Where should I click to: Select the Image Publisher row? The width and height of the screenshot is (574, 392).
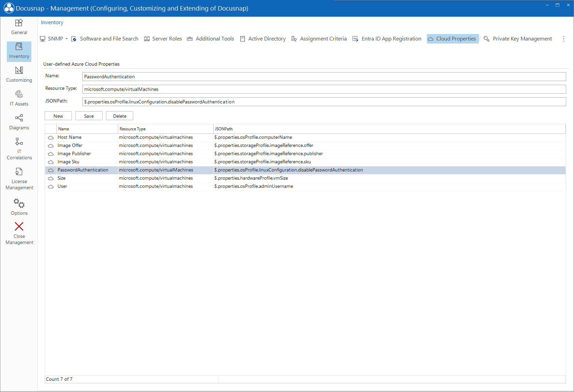pos(305,154)
